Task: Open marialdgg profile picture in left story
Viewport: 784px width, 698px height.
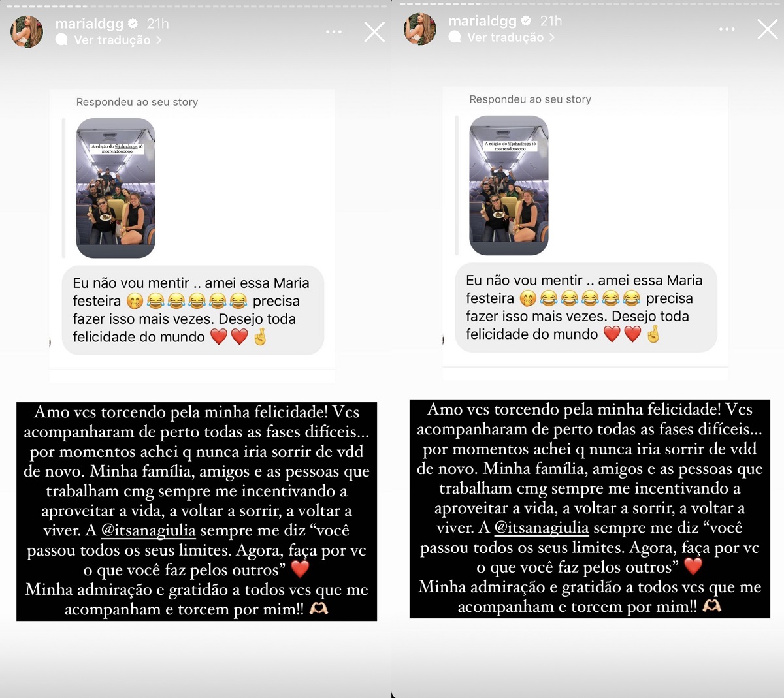Action: click(x=27, y=32)
